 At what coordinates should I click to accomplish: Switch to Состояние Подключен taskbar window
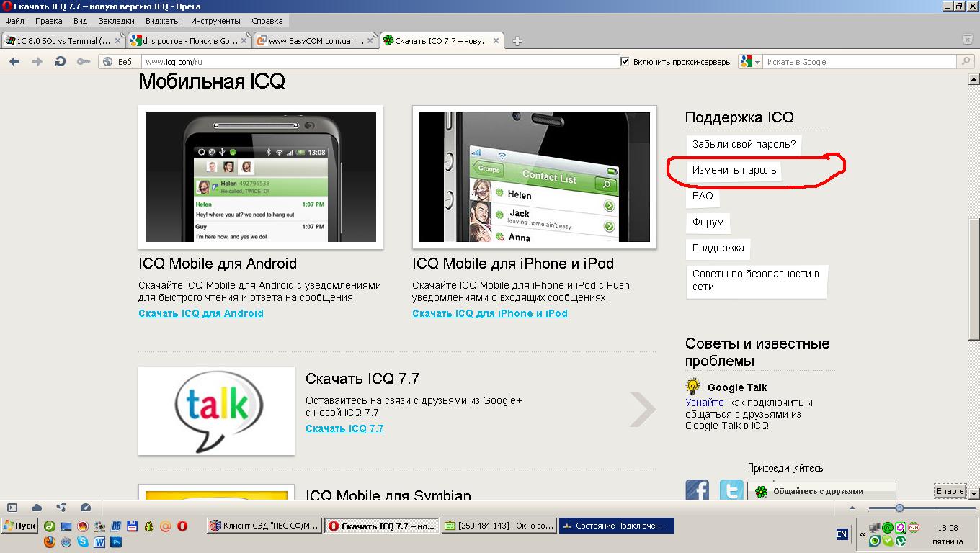616,526
